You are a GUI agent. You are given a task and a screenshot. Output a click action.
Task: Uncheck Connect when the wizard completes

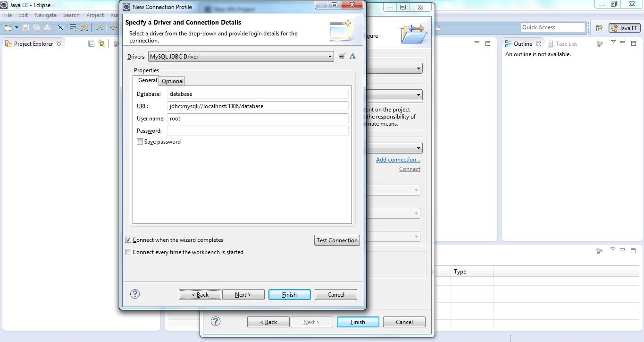tap(128, 240)
